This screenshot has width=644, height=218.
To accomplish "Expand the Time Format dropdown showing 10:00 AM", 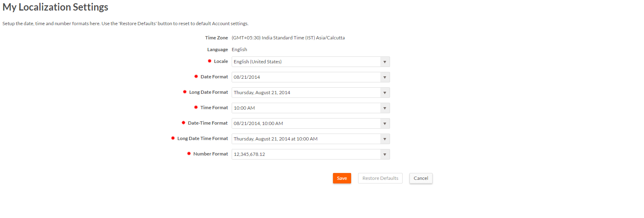I will [x=311, y=108].
